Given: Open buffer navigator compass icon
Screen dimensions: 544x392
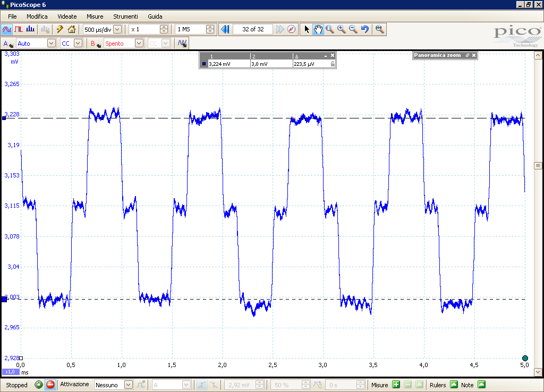Looking at the screenshot, I should 292,30.
